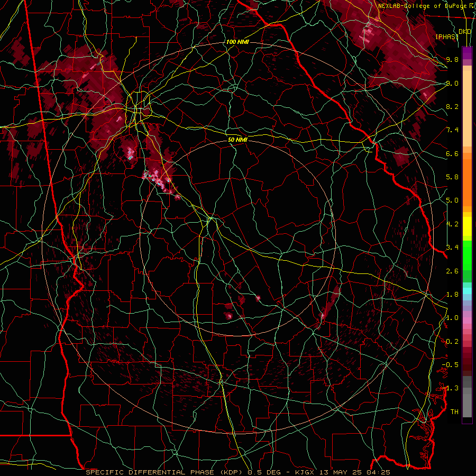476x476 pixels.
Task: Click the "100 NMI" range ring label
Action: (237, 42)
